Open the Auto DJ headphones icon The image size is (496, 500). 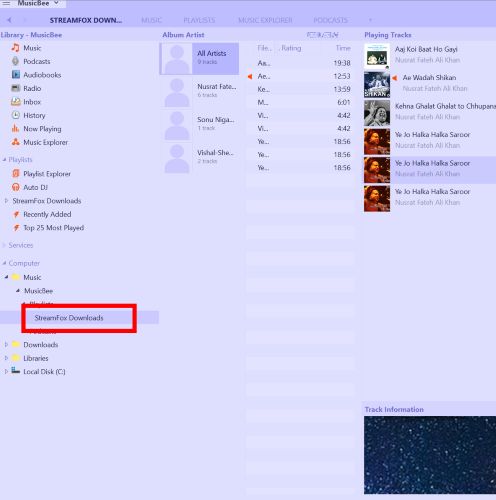(x=16, y=187)
